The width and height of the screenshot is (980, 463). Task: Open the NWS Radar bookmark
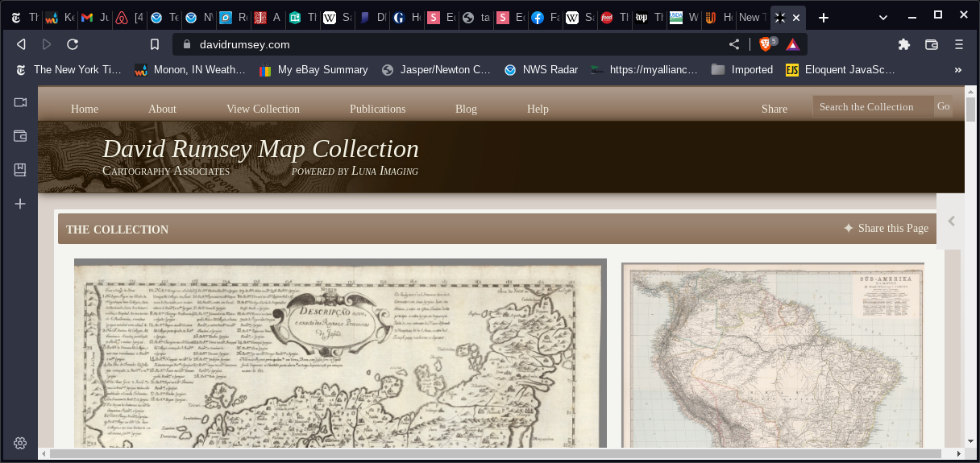pyautogui.click(x=541, y=70)
